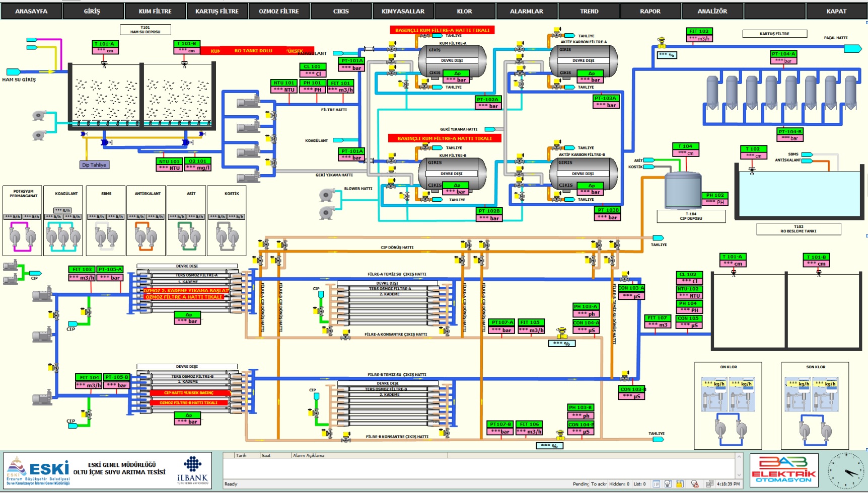Viewport: 868px width, 493px height.
Task: Select the Aktif Karbon Filtre-B vessel
Action: click(583, 174)
